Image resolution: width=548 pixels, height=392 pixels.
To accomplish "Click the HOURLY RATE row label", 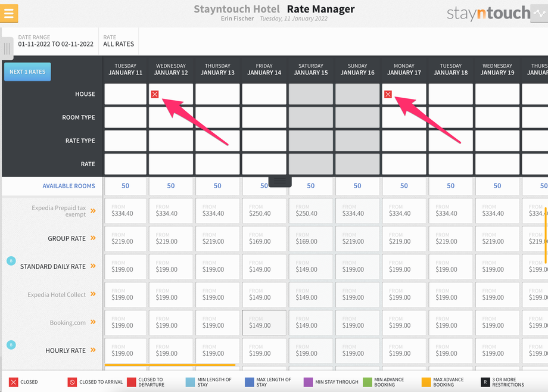I will pyautogui.click(x=66, y=350).
